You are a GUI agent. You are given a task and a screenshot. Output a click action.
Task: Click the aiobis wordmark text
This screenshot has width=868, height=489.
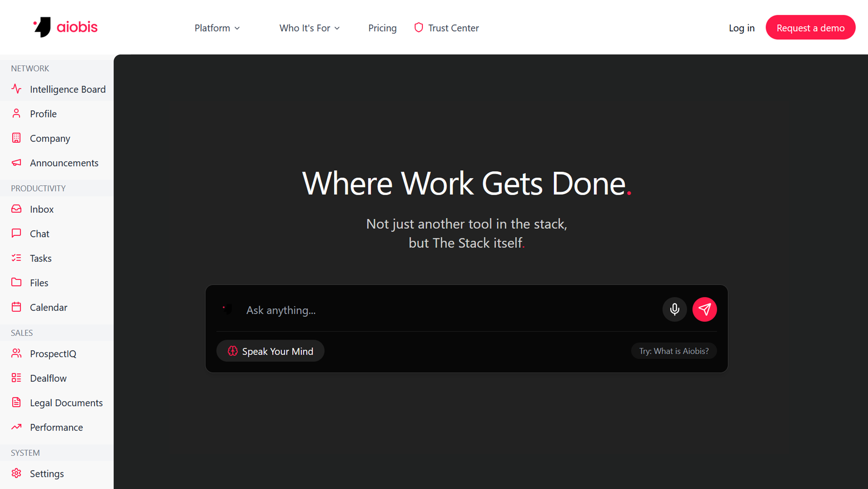(x=77, y=27)
